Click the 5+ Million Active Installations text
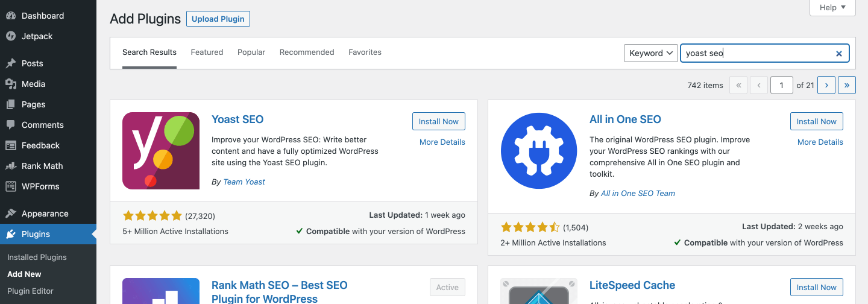This screenshot has width=868, height=304. pyautogui.click(x=175, y=231)
